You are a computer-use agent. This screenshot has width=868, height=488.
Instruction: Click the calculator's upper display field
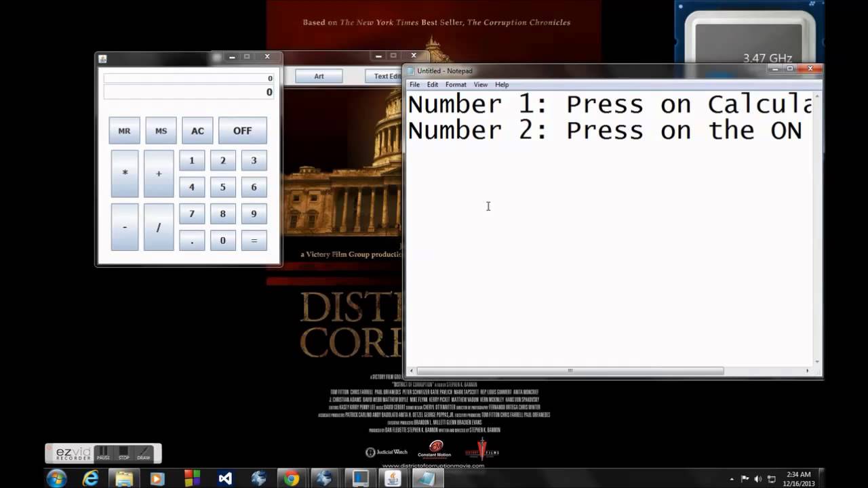click(x=189, y=78)
